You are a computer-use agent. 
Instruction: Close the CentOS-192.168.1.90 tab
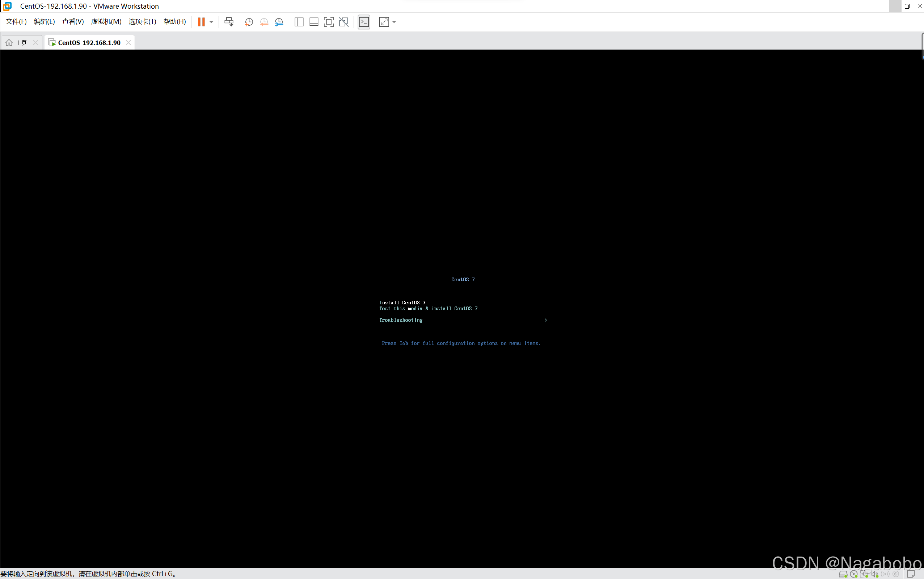[128, 42]
